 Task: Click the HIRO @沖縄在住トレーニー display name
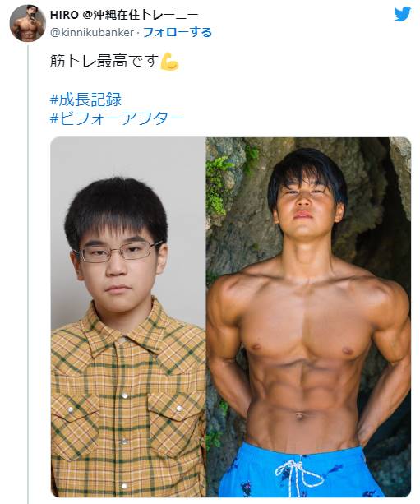124,15
